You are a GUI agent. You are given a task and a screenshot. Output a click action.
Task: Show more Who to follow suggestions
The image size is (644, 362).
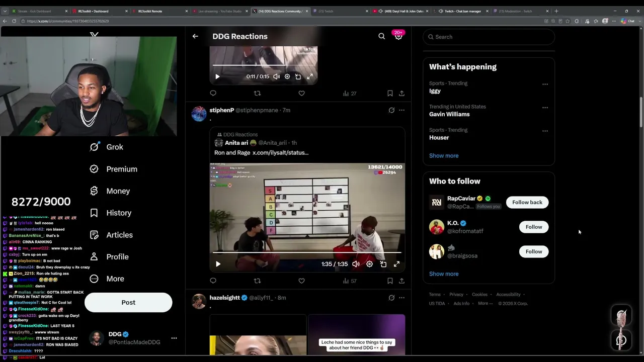[444, 274]
